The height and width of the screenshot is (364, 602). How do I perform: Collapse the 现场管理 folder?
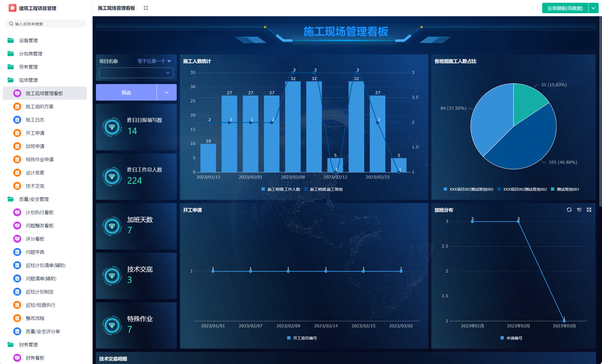(28, 80)
